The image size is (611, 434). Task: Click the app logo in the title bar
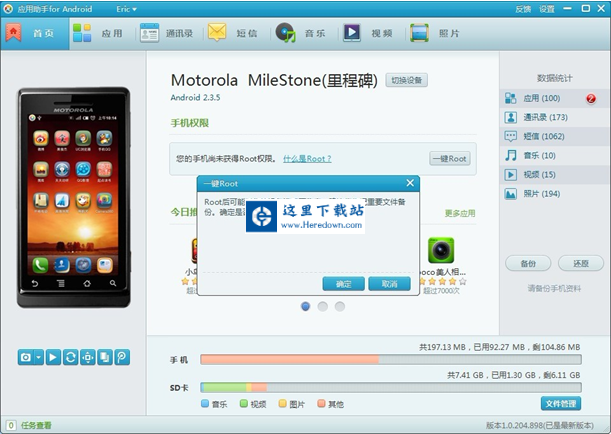[x=8, y=9]
